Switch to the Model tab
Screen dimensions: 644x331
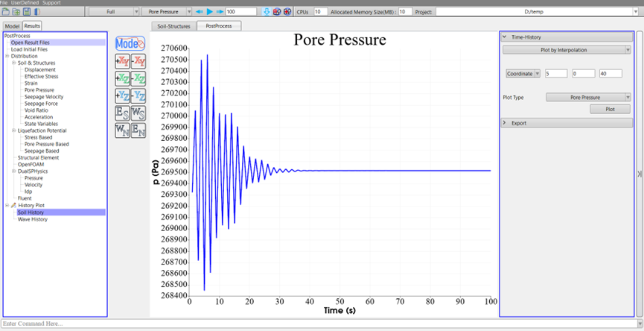[12, 26]
